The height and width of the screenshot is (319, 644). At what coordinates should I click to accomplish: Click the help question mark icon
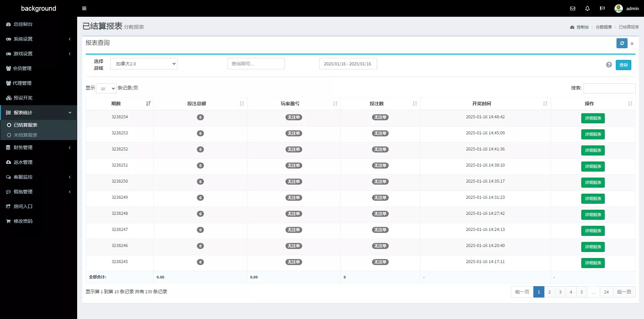click(x=609, y=65)
